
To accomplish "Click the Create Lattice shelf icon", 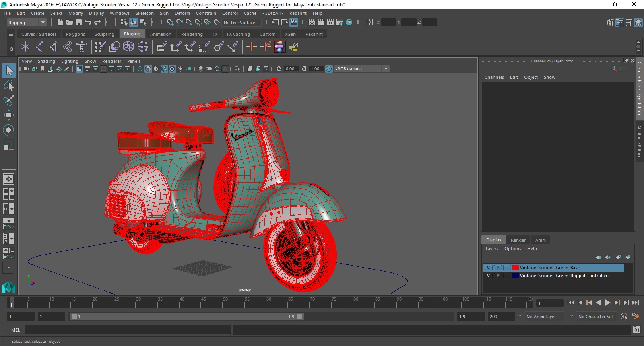I will click(128, 47).
